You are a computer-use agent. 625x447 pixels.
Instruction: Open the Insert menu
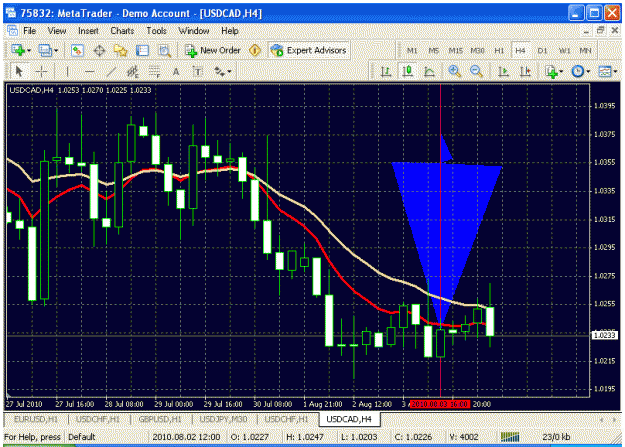[88, 31]
